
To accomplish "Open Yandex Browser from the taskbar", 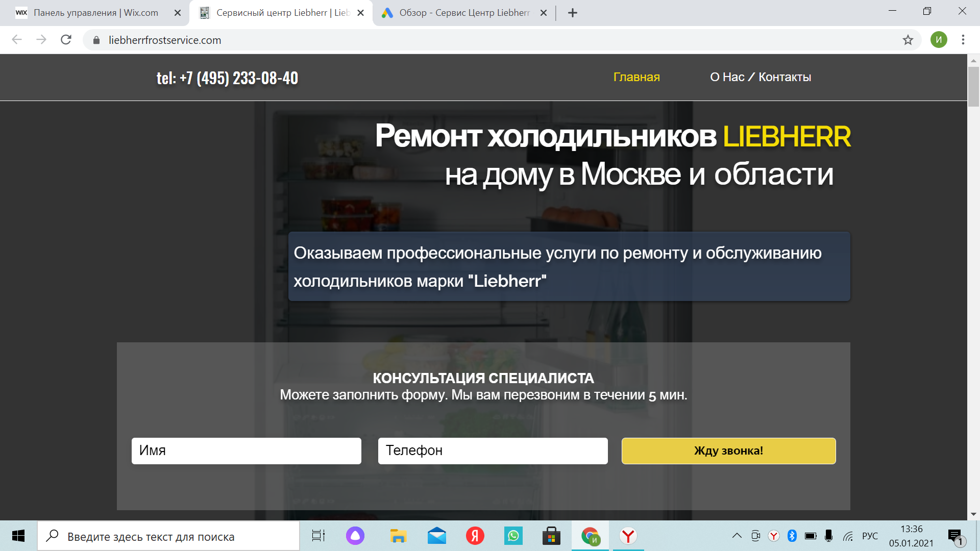I will [x=628, y=536].
